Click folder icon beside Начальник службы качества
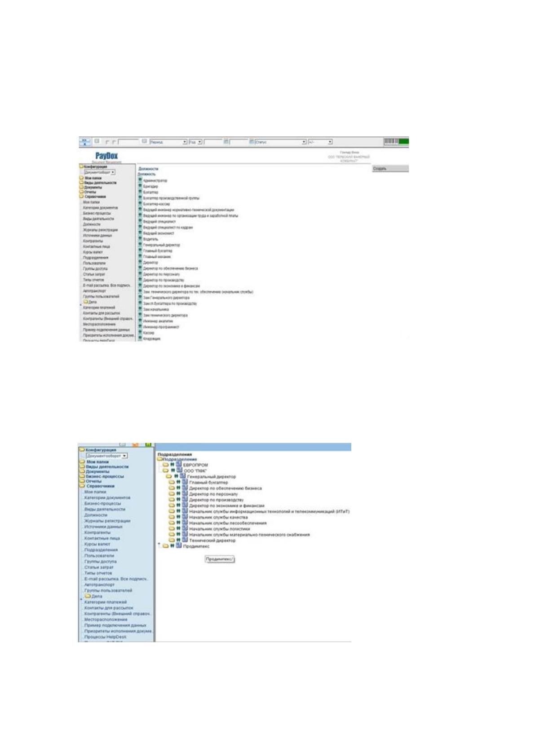Viewport: 535px width, 756px height. point(172,517)
